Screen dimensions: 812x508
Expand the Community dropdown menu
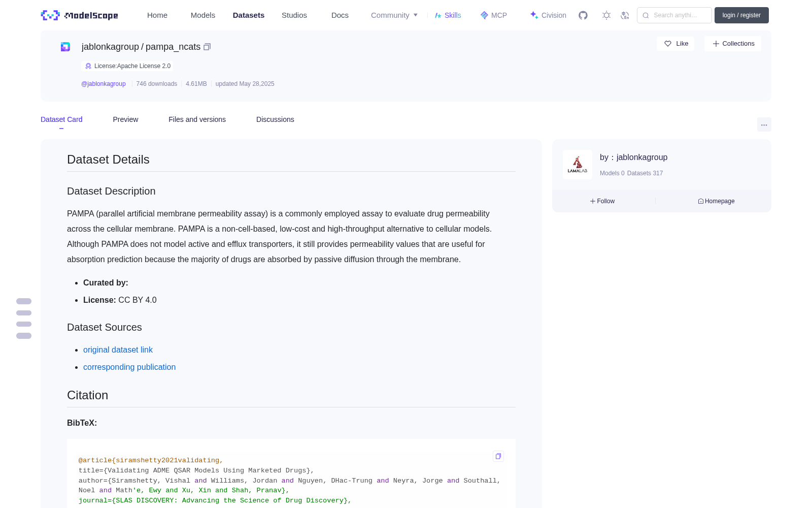[394, 15]
